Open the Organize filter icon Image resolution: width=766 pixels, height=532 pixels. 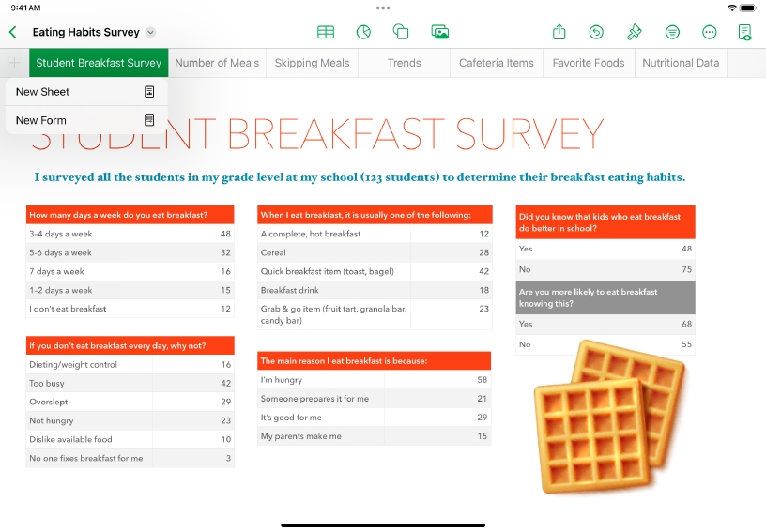coord(672,32)
